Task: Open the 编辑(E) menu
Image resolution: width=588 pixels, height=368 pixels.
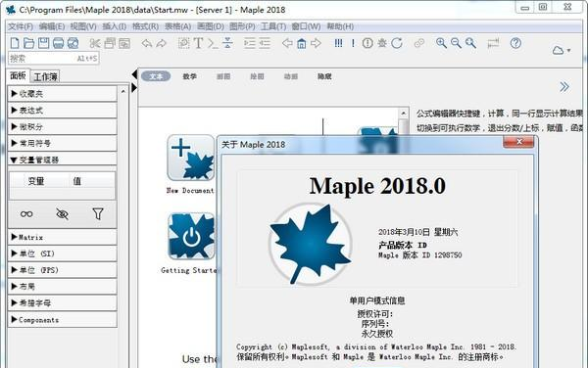Action: click(52, 26)
